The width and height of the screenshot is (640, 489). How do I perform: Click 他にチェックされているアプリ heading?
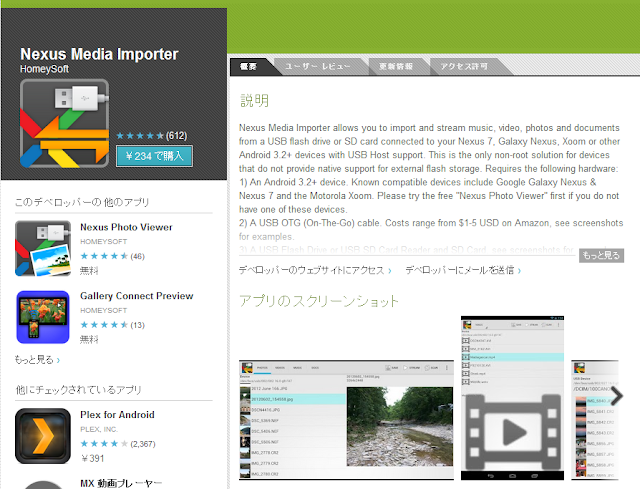point(78,390)
